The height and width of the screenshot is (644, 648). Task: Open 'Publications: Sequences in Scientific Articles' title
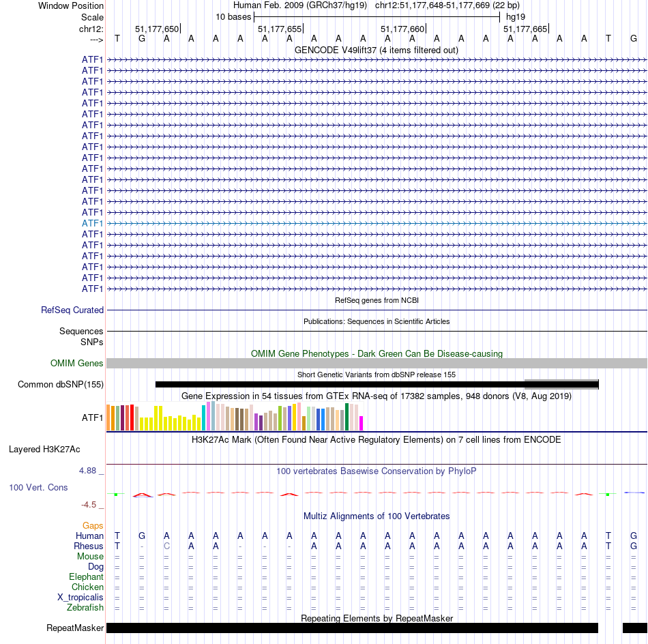click(x=377, y=321)
